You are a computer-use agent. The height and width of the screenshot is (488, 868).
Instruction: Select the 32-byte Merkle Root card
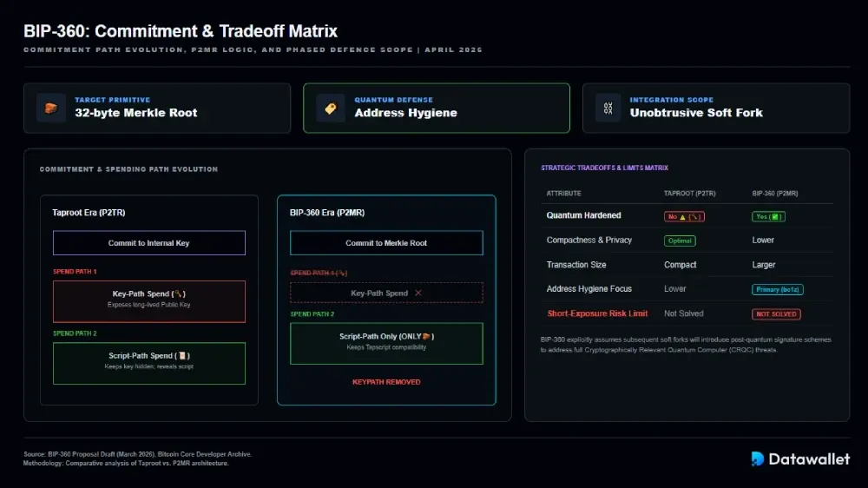157,108
